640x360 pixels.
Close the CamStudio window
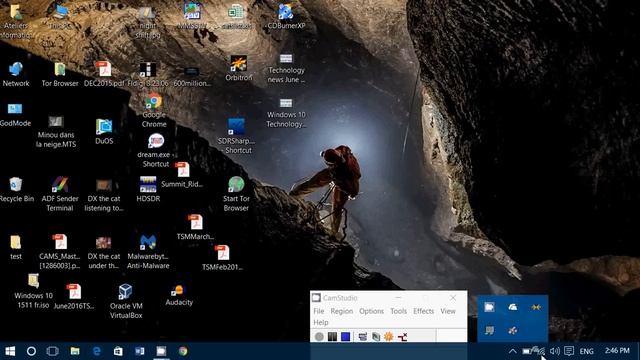(x=453, y=298)
